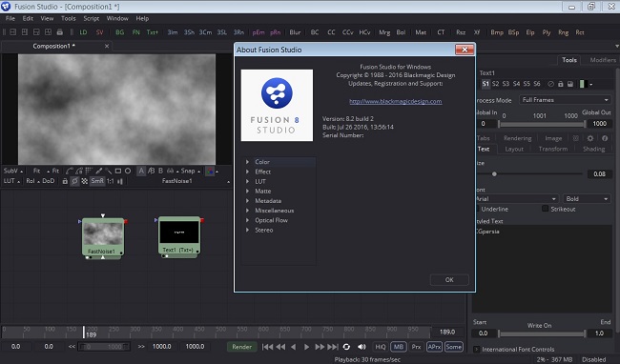The image size is (620, 364).
Task: Switch to the Modifiers tab
Action: point(603,60)
